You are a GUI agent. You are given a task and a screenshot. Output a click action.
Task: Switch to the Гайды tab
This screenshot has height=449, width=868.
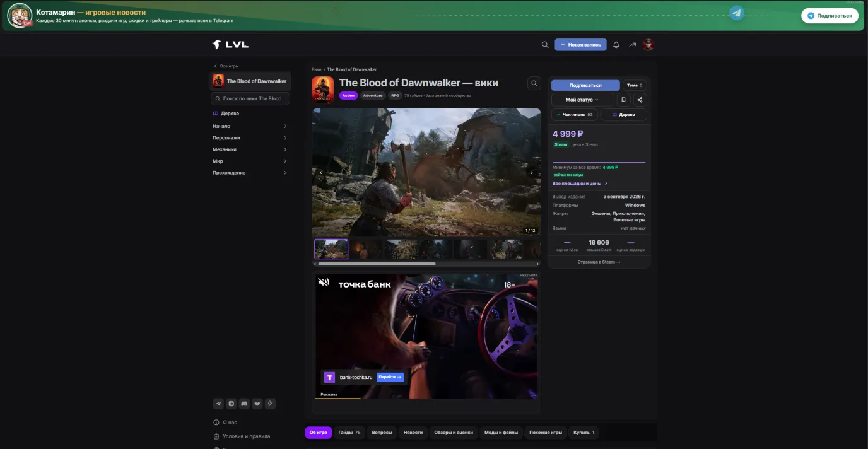(349, 433)
